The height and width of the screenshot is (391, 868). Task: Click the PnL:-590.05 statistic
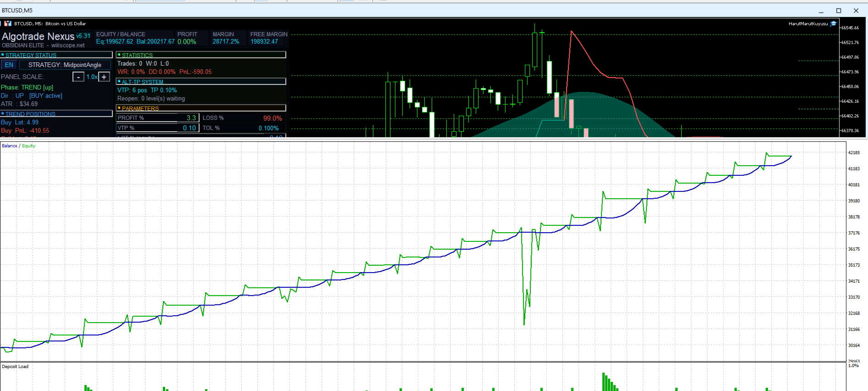coord(195,72)
